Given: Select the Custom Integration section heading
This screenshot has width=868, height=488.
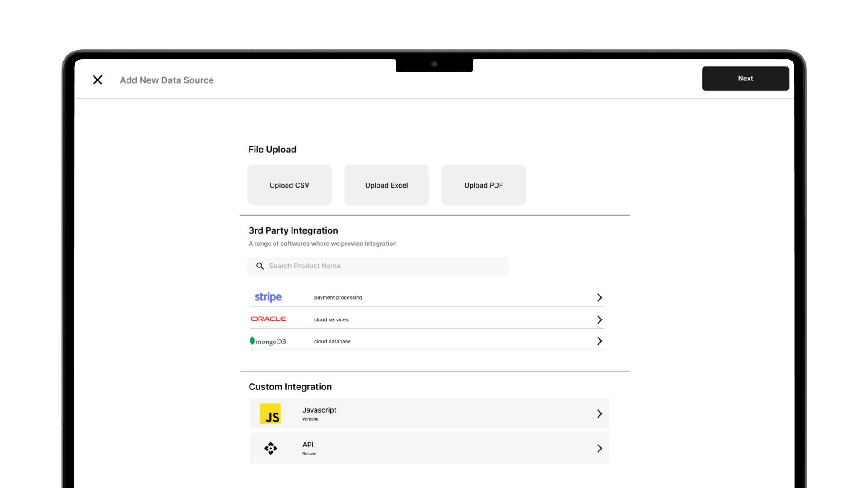Looking at the screenshot, I should click(290, 387).
